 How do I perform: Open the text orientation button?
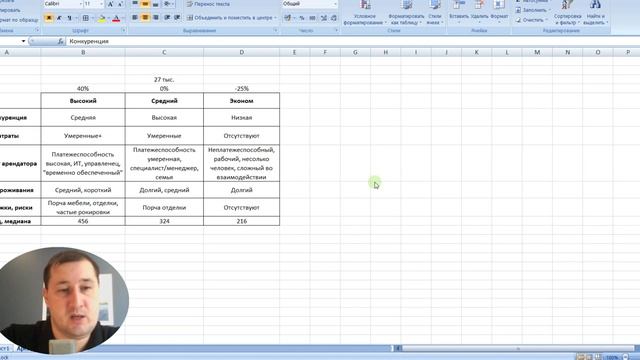click(x=168, y=4)
